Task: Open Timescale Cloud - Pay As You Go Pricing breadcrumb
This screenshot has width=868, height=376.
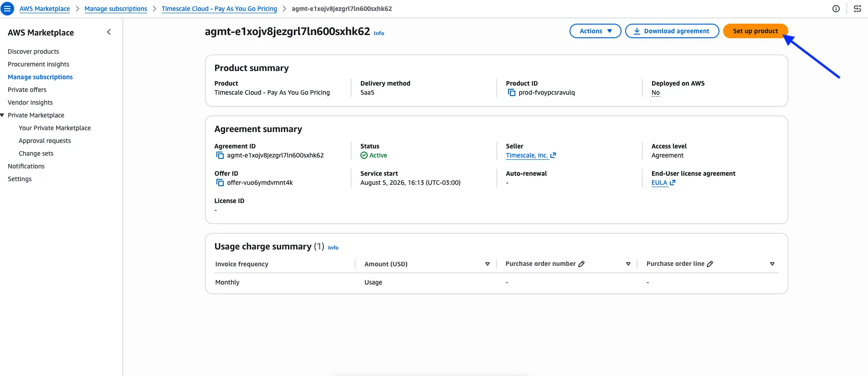Action: coord(219,9)
